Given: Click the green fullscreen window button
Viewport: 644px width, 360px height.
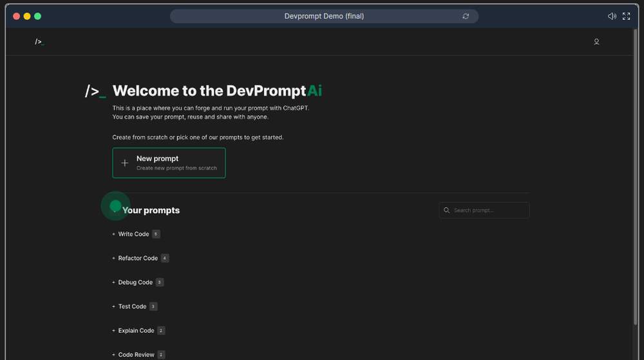Looking at the screenshot, I should click(38, 16).
